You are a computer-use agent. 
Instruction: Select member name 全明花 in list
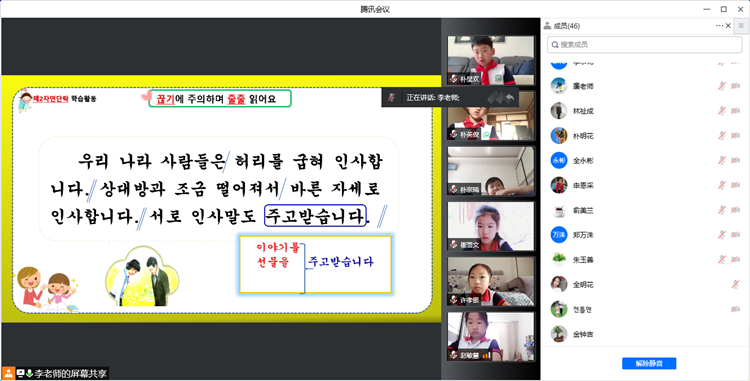583,285
